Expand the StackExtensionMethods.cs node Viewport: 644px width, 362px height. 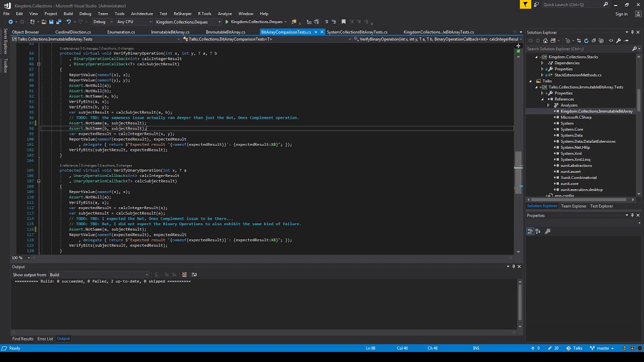[x=542, y=75]
